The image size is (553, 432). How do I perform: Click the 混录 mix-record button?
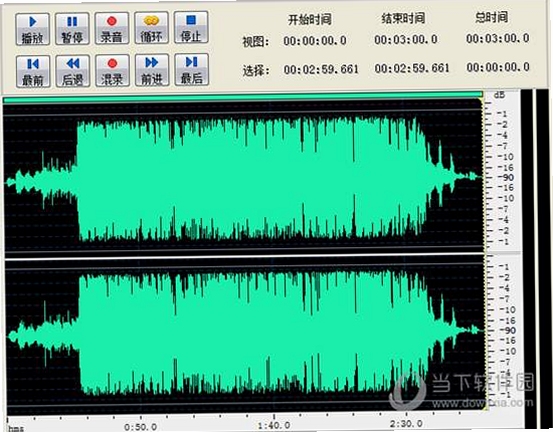[x=112, y=71]
